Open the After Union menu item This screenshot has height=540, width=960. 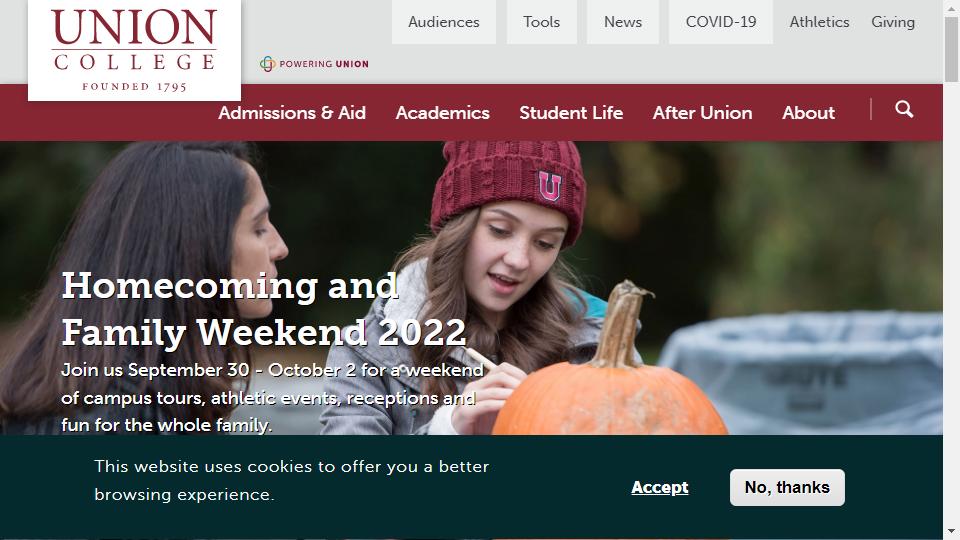point(702,113)
